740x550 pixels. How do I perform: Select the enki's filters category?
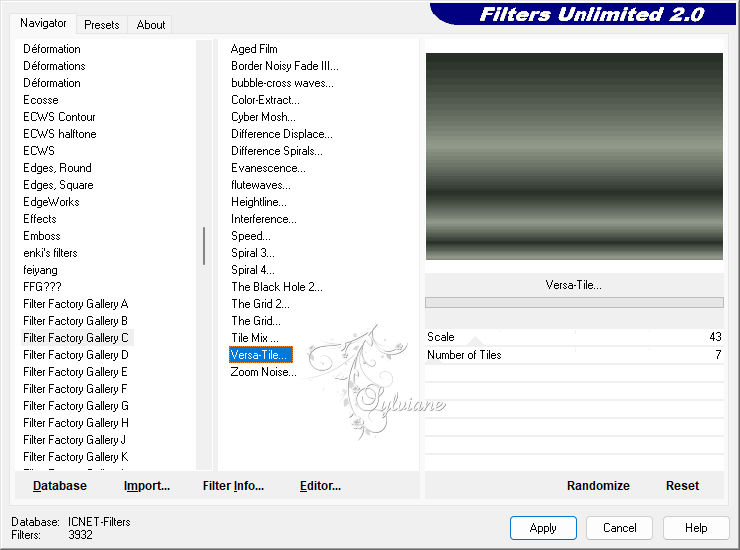(50, 253)
